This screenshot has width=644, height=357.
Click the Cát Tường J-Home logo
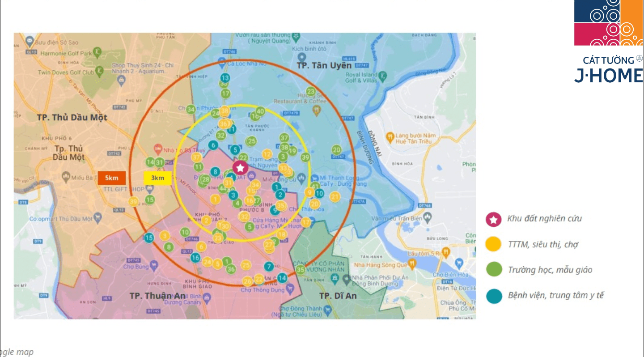(609, 42)
